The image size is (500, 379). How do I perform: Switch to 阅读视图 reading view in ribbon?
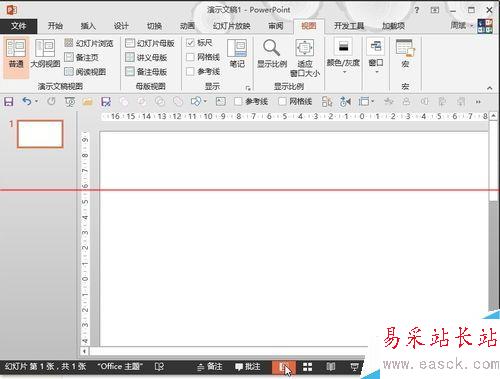[x=85, y=71]
